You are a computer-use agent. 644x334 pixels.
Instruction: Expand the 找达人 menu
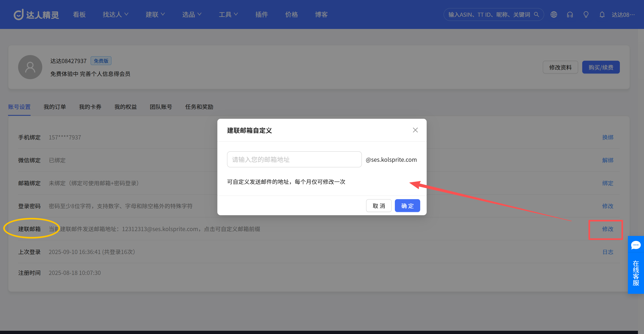(116, 14)
